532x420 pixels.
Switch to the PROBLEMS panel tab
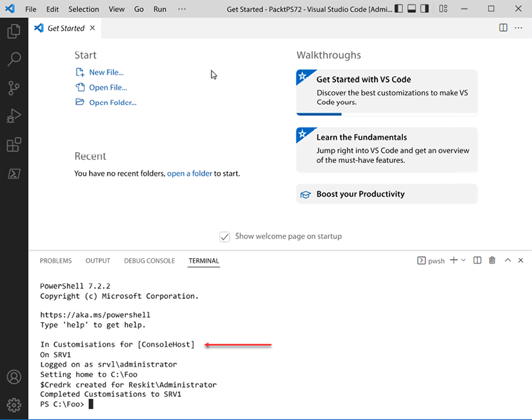pyautogui.click(x=55, y=261)
